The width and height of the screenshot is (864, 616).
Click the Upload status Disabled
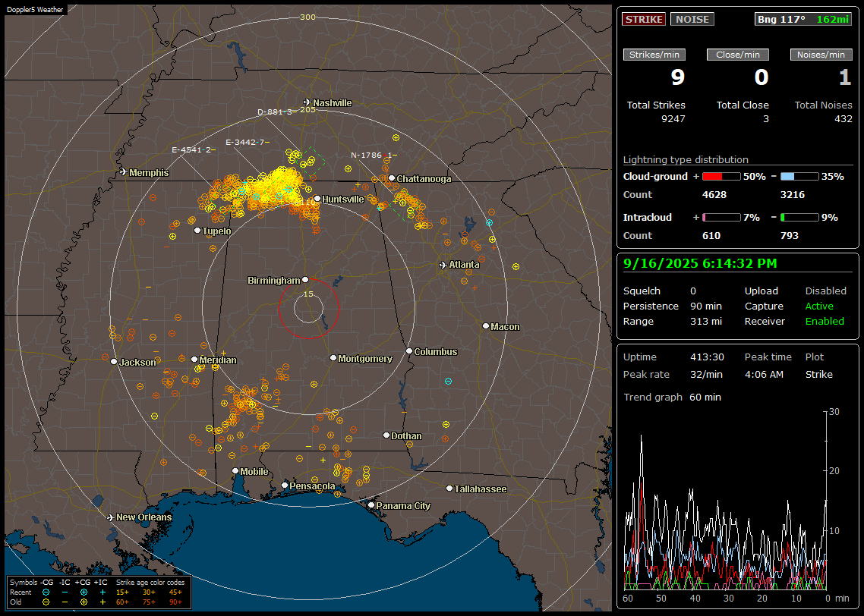[825, 291]
